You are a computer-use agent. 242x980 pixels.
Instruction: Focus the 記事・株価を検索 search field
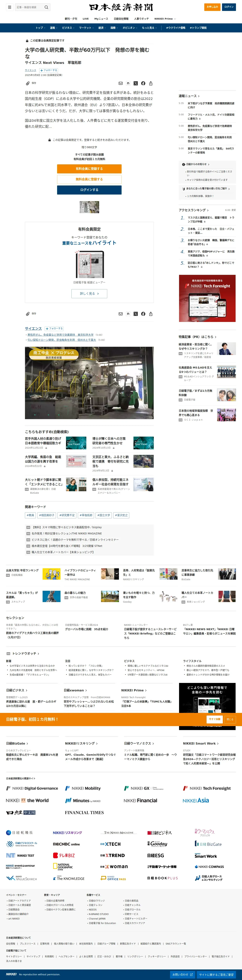[x=29, y=7]
